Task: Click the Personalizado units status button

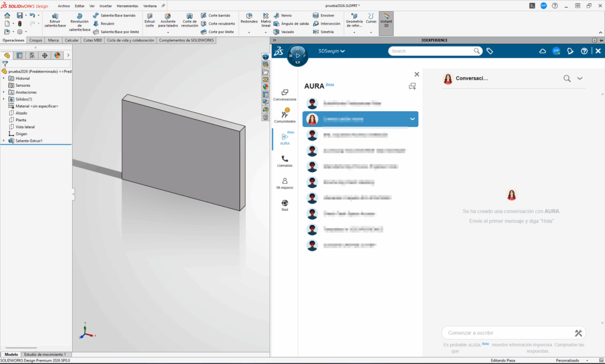Action: pyautogui.click(x=567, y=360)
